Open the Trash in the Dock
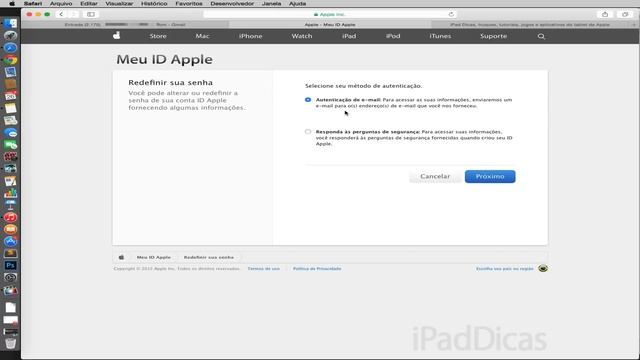640x360 pixels. [x=11, y=343]
